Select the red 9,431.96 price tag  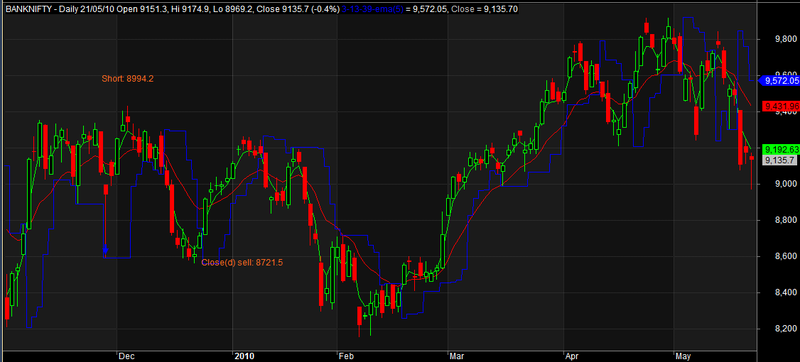[x=781, y=106]
